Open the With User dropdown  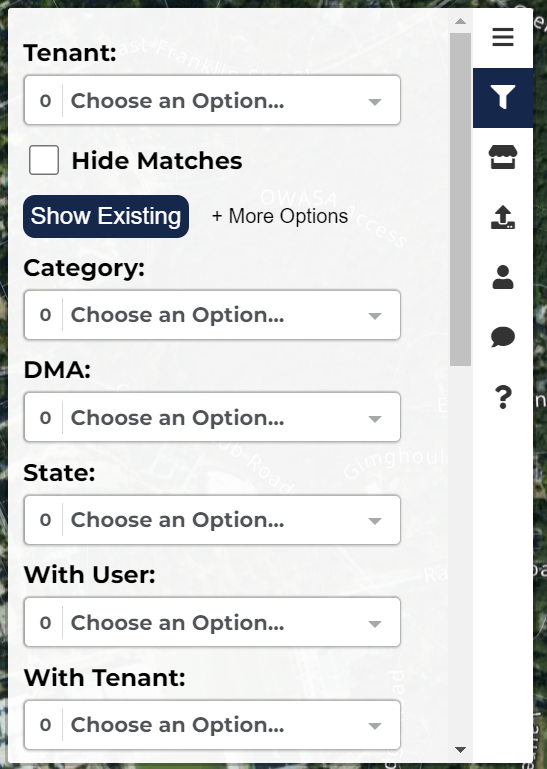coord(212,622)
